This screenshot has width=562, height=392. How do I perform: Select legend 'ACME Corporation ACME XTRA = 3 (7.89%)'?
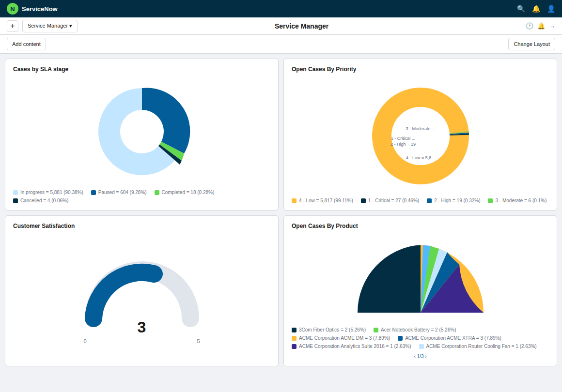[x=453, y=338]
